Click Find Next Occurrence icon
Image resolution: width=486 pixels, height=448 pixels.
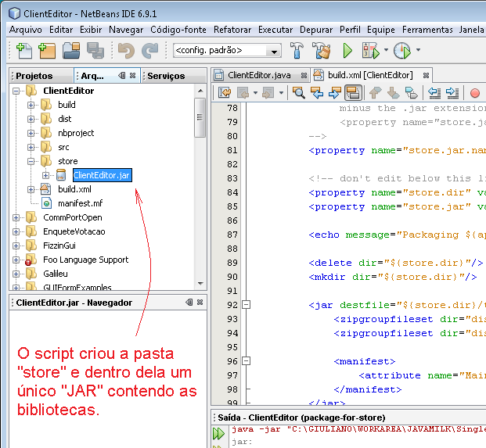[335, 92]
